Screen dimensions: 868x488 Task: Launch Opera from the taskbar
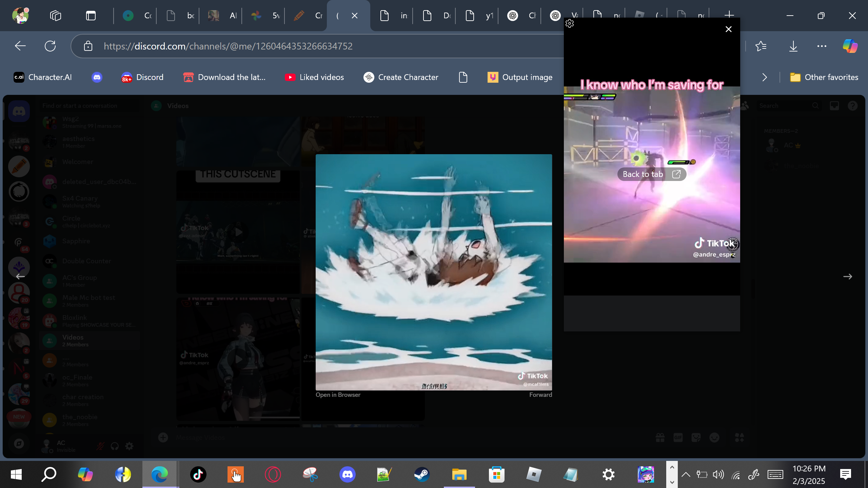pos(273,474)
